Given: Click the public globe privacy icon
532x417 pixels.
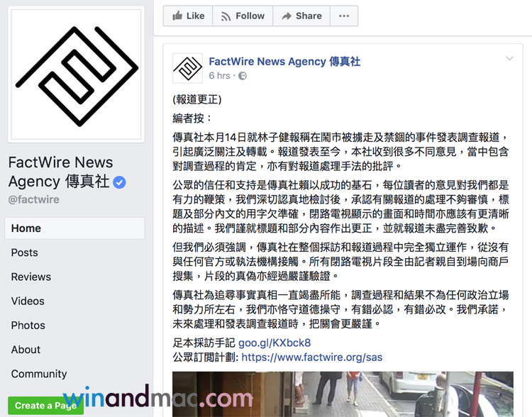Looking at the screenshot, I should tap(243, 76).
